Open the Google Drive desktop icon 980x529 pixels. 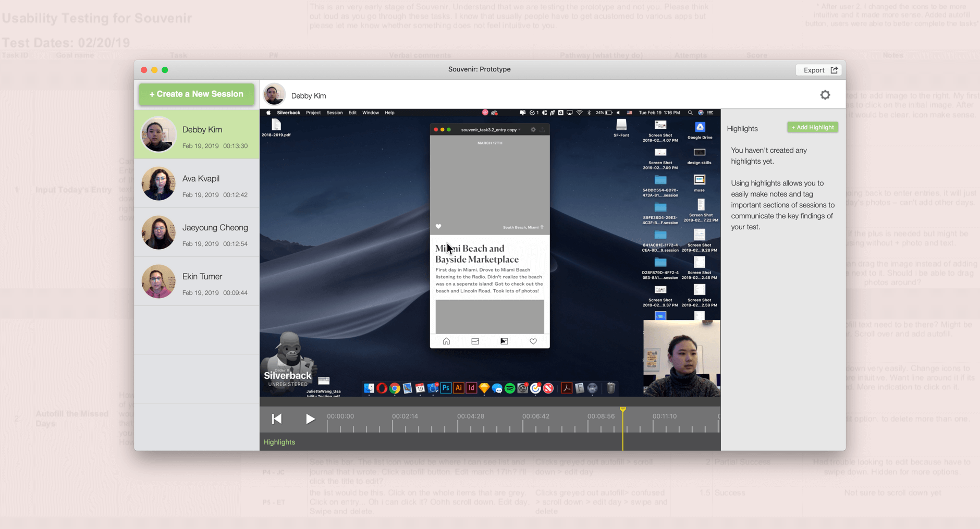700,130
